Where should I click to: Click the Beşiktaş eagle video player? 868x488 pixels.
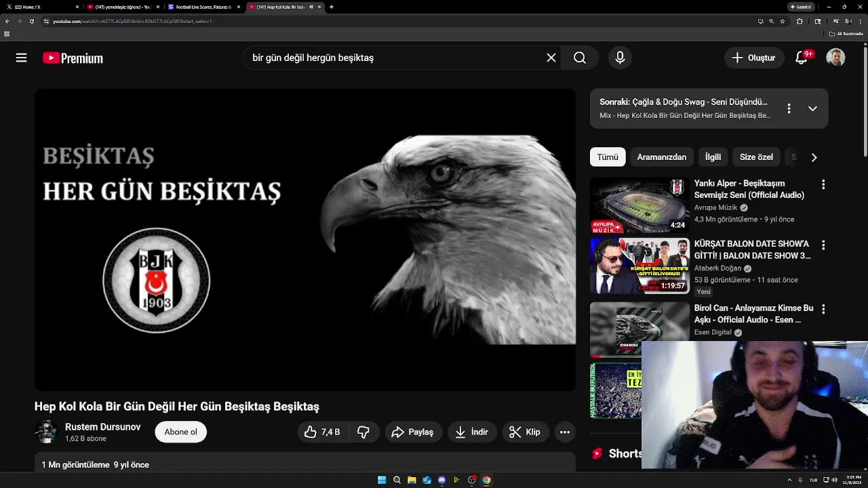[305, 240]
